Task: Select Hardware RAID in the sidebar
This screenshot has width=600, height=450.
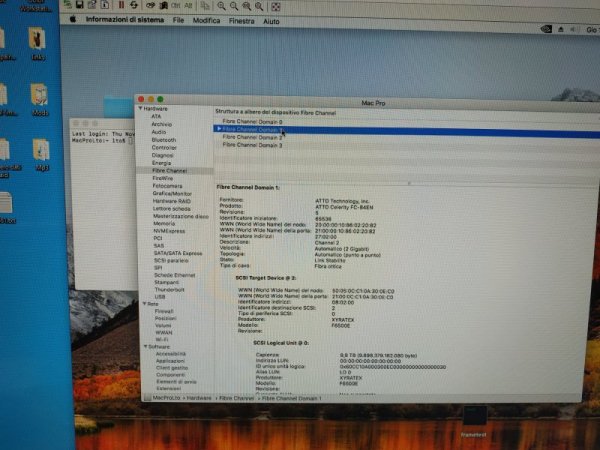Action: pyautogui.click(x=171, y=201)
